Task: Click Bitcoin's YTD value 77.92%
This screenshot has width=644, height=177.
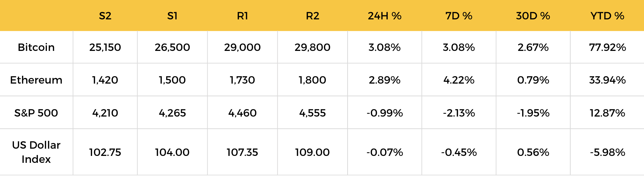Action: pos(608,47)
